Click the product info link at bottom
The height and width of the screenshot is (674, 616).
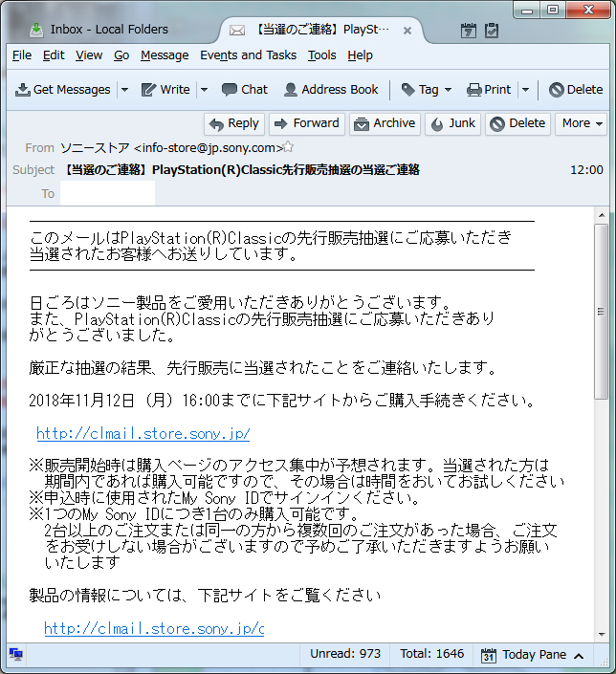154,628
